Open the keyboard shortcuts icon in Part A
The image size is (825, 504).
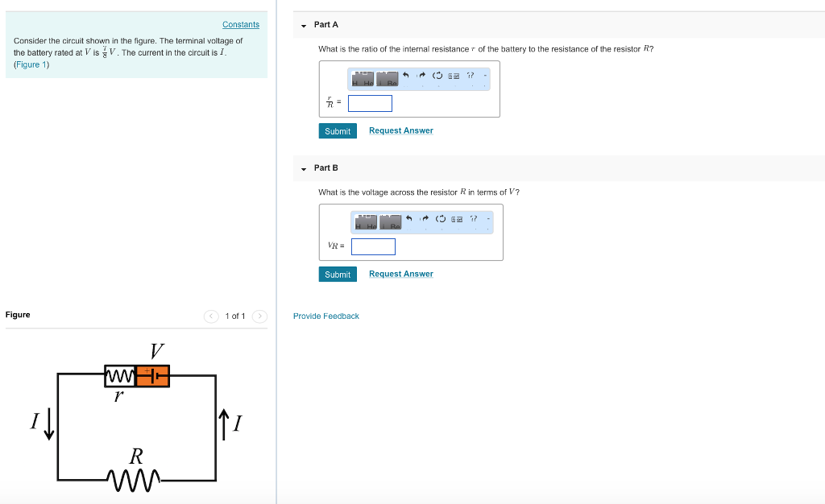pos(454,77)
